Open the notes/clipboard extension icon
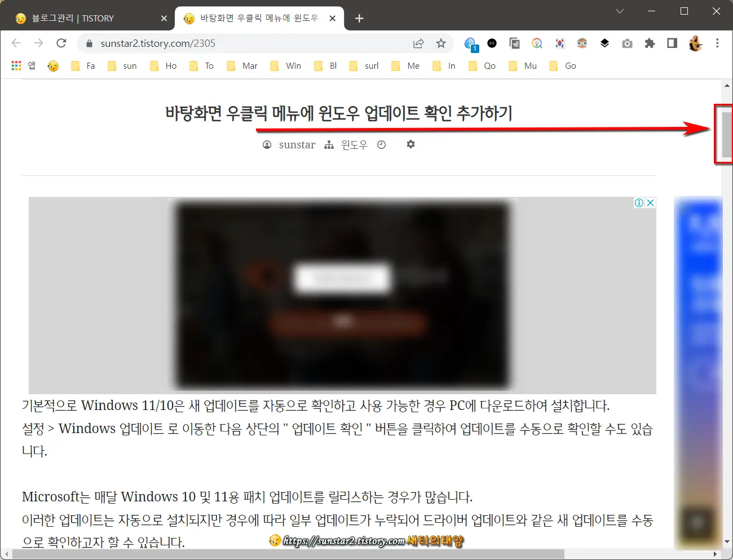The width and height of the screenshot is (733, 560). coord(514,43)
